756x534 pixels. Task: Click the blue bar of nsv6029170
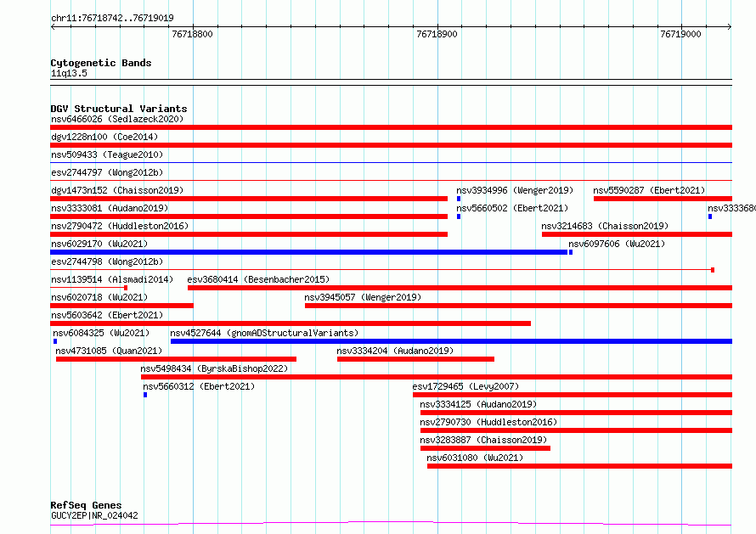(x=308, y=252)
